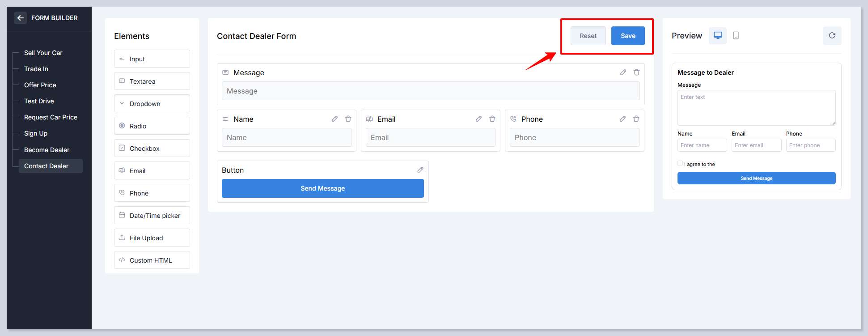The height and width of the screenshot is (336, 868).
Task: Open the Sell Your Car form
Action: (x=43, y=53)
